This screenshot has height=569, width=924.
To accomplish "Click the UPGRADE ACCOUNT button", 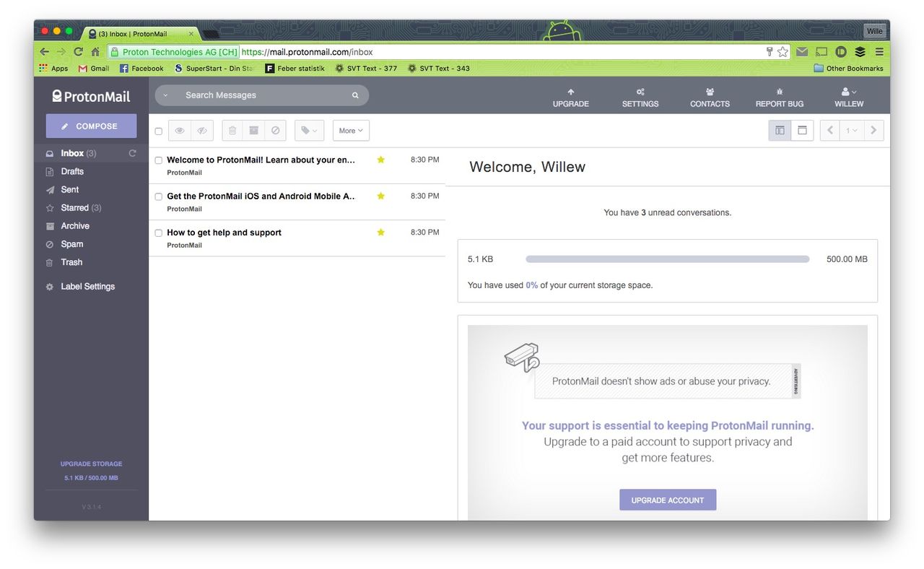I will tap(668, 500).
